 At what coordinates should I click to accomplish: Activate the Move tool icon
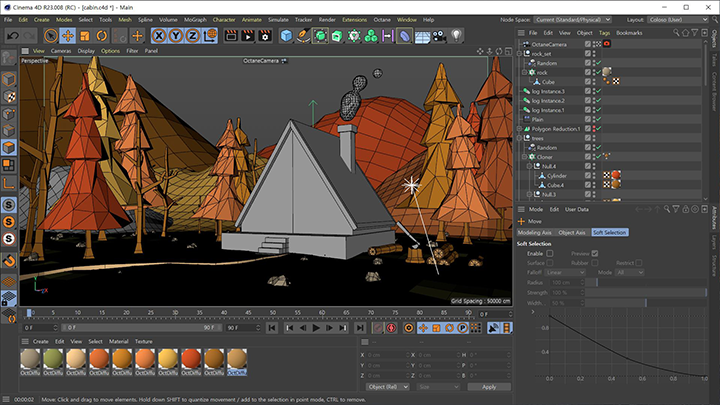(x=68, y=35)
